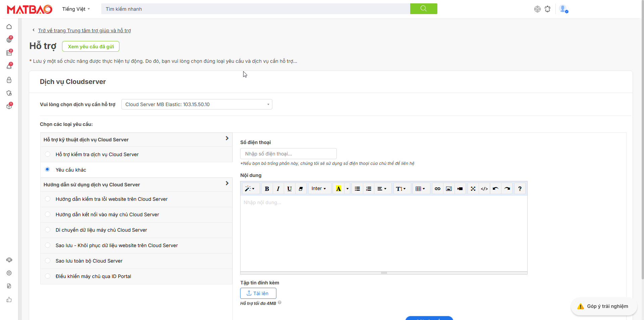Open the Inter font family dropdown
Screen dimensions: 644x320
[319, 189]
